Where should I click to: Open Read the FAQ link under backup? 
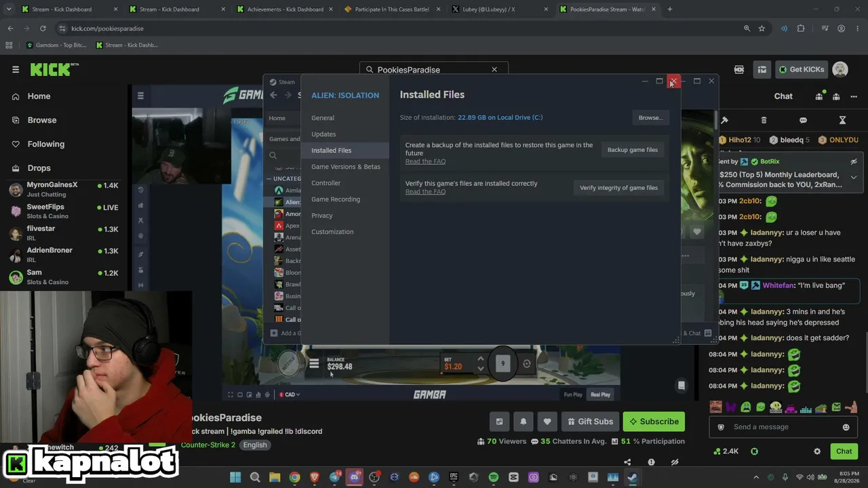coord(425,161)
